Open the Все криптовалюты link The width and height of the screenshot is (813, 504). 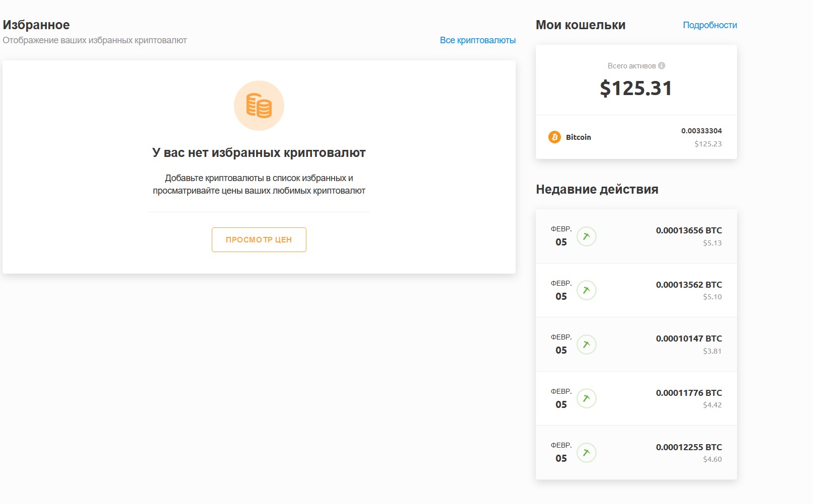477,40
